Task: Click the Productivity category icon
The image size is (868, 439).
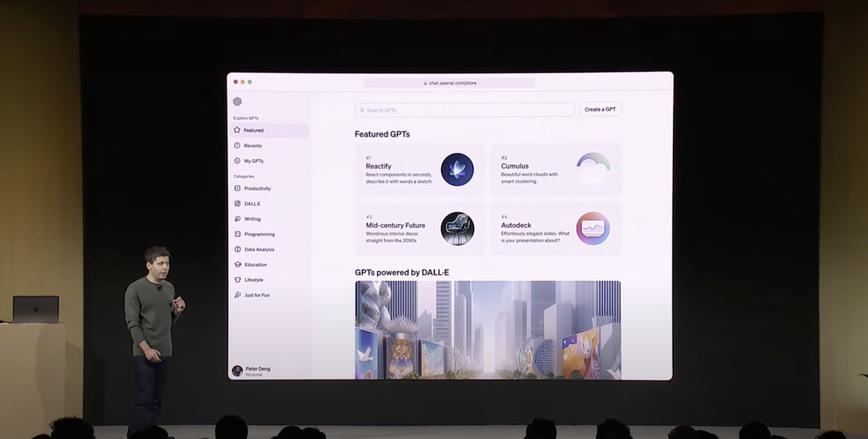Action: pos(237,188)
